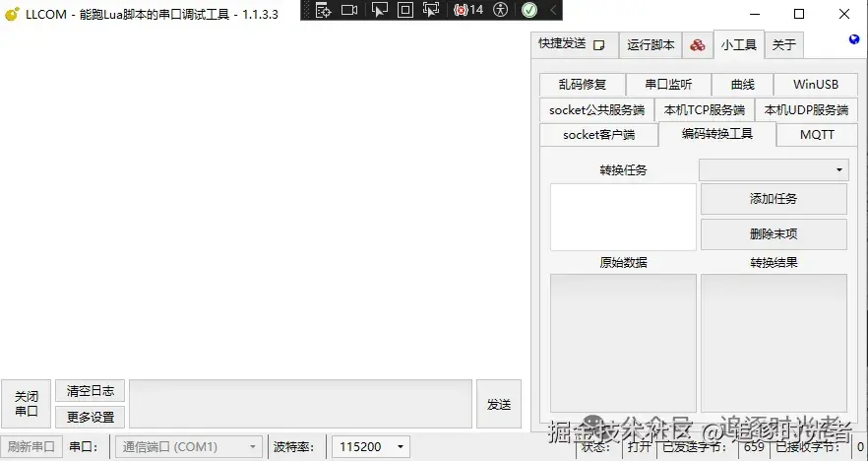This screenshot has width=868, height=461.
Task: Click the conversion task list box
Action: pos(623,217)
